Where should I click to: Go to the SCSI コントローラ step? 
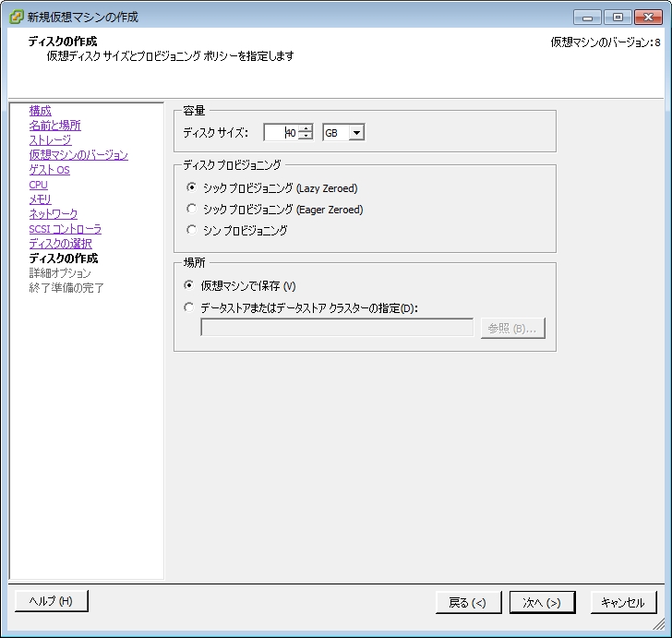coord(66,229)
